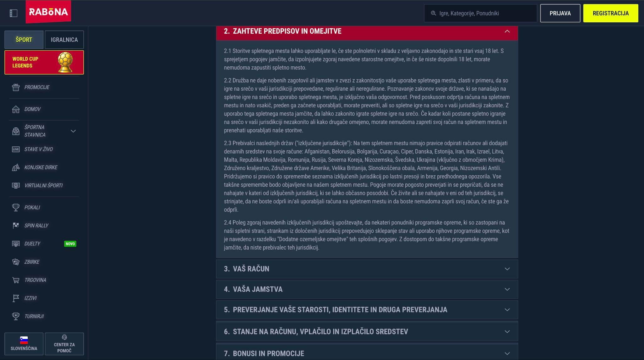
Task: Click the Stave v živo LIVE icon
Action: (16, 149)
